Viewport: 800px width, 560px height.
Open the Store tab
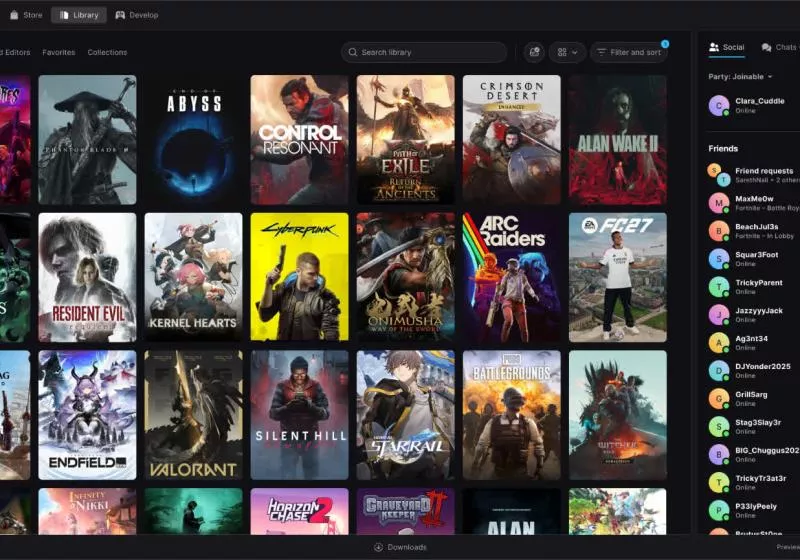point(26,15)
